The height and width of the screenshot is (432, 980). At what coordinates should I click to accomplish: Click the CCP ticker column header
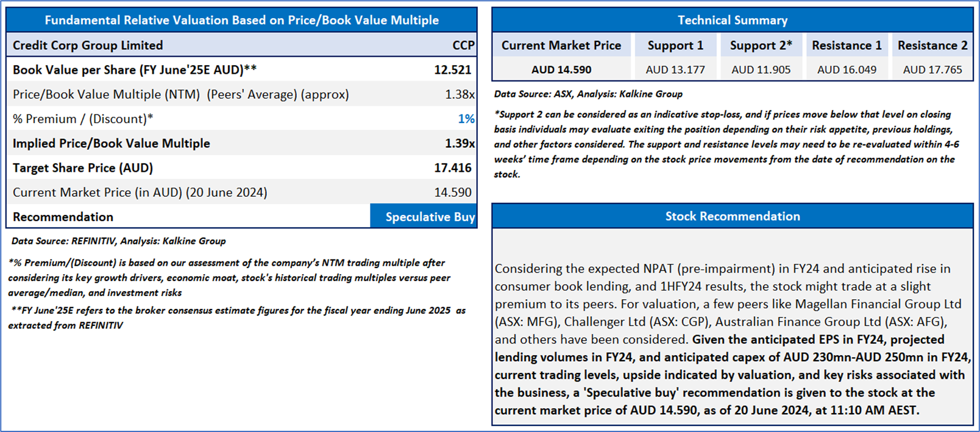point(463,45)
